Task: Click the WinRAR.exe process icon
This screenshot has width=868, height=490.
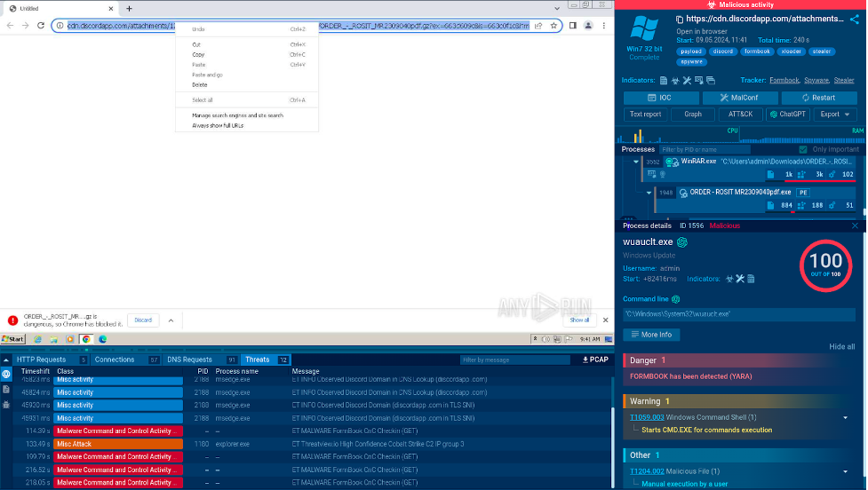Action: (x=672, y=162)
